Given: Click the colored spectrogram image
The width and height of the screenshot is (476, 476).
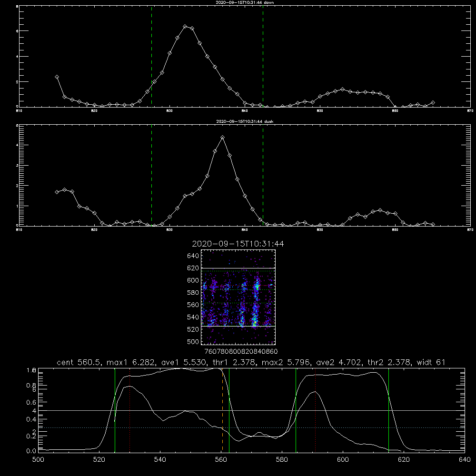Looking at the screenshot, I should (238, 297).
